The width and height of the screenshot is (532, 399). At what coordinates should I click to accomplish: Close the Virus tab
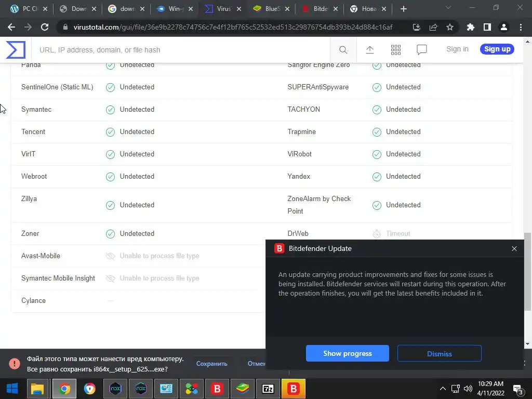(x=239, y=9)
